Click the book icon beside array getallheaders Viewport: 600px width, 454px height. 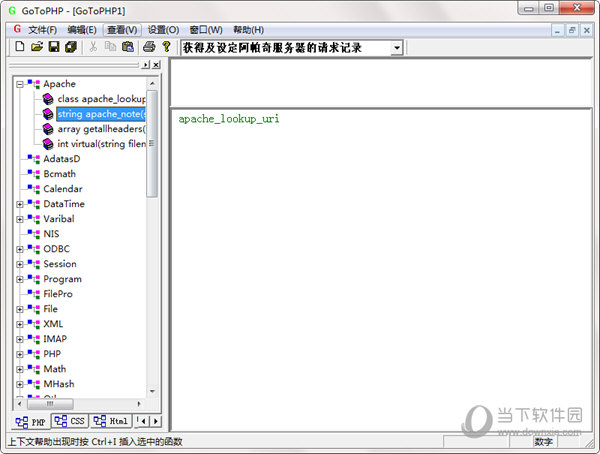[48, 129]
